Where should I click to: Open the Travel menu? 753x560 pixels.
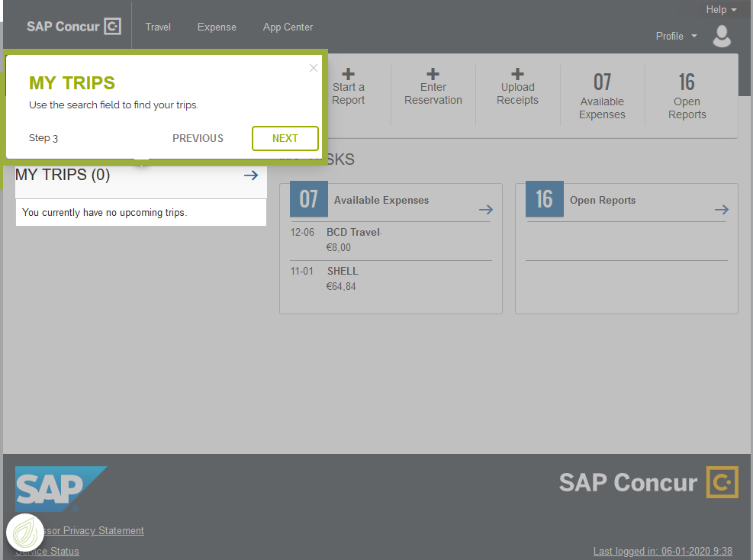(158, 27)
